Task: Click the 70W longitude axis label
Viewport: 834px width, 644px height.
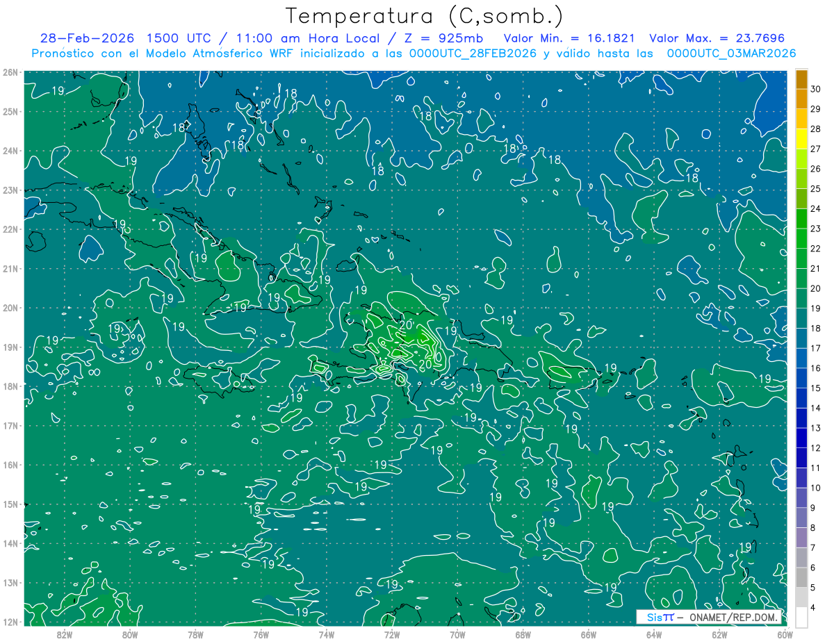Action: 457,634
